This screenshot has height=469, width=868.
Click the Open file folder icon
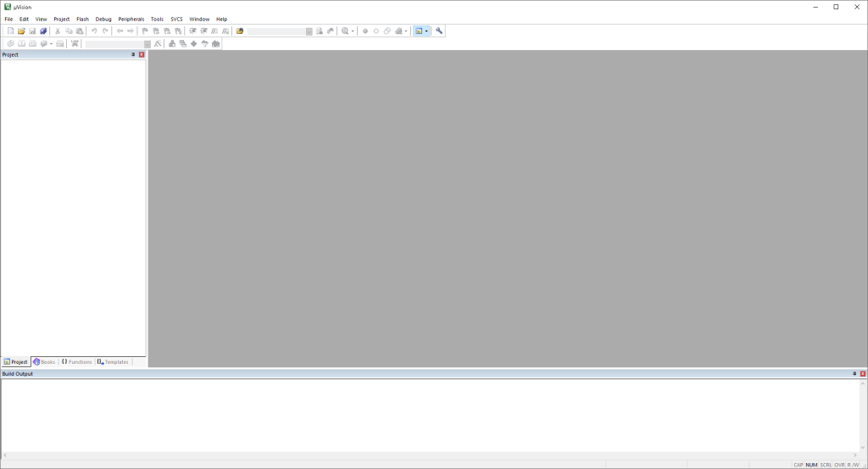click(x=21, y=31)
